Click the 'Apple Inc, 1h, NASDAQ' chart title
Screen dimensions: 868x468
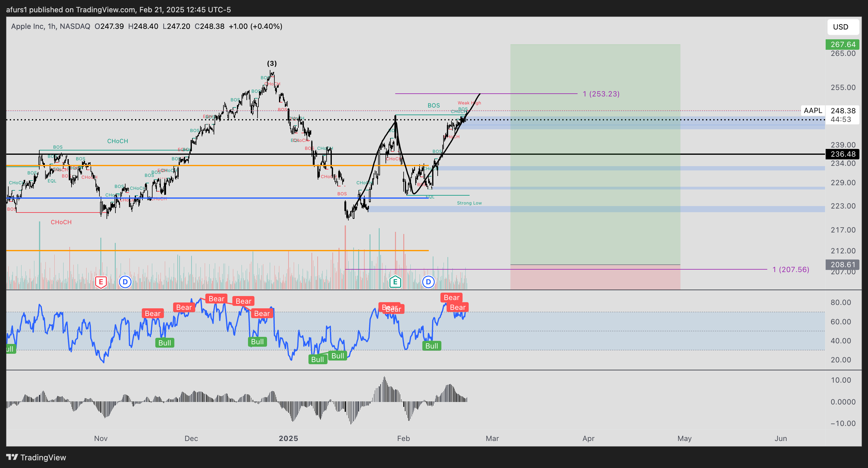point(51,26)
